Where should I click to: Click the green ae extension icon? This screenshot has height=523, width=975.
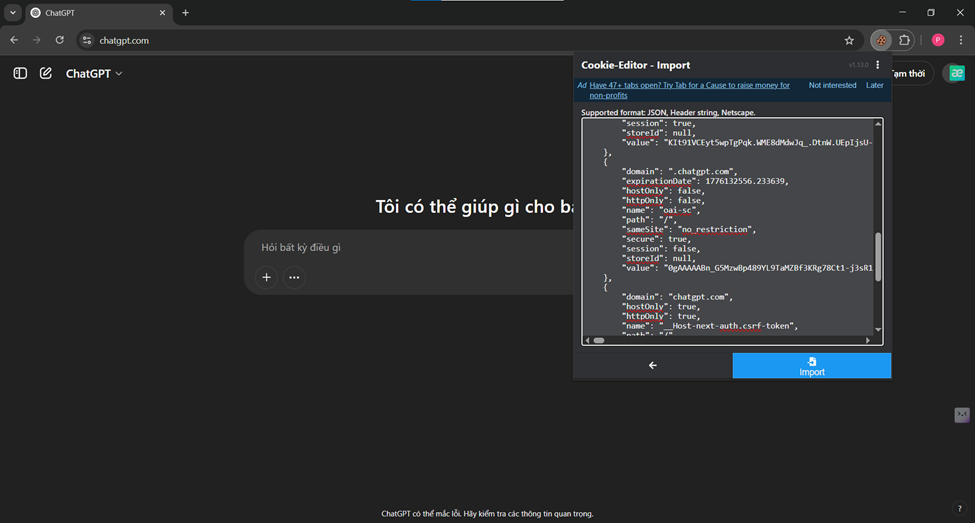(x=957, y=73)
